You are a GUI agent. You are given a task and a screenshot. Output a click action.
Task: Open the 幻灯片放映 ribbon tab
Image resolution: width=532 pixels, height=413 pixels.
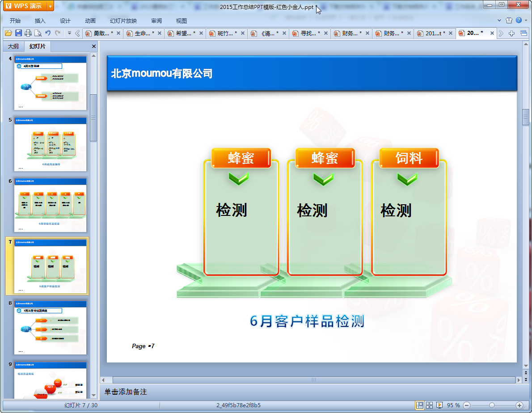(123, 21)
